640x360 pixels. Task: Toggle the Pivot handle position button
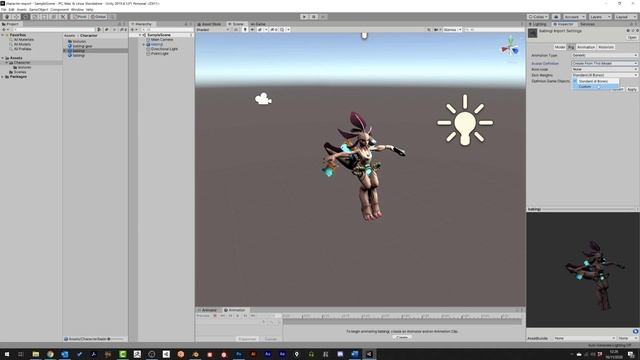[80, 17]
